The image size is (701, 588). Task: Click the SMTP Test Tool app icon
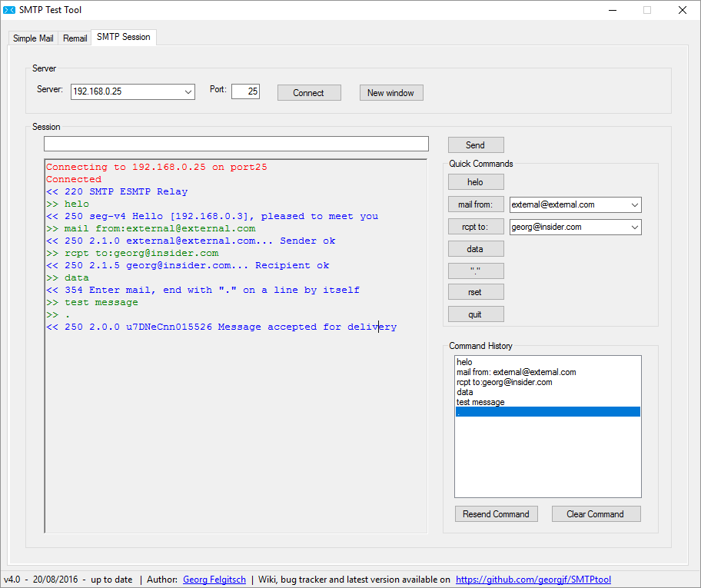tap(9, 10)
